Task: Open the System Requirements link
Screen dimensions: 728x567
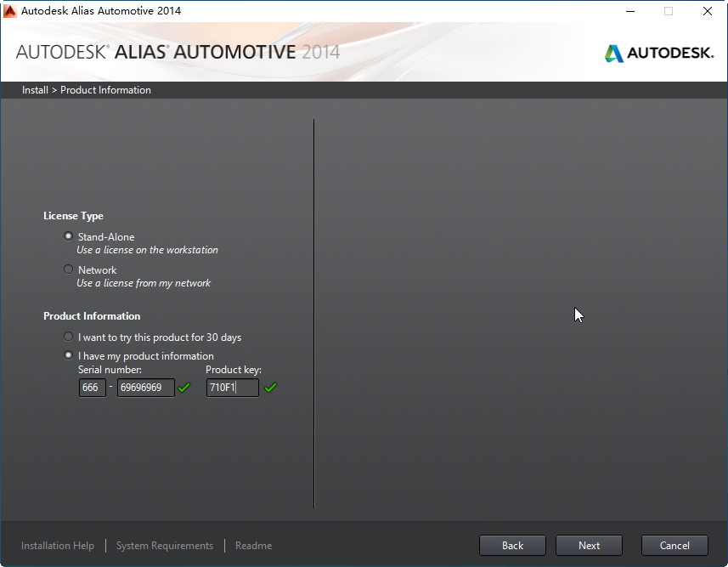Action: (x=165, y=546)
